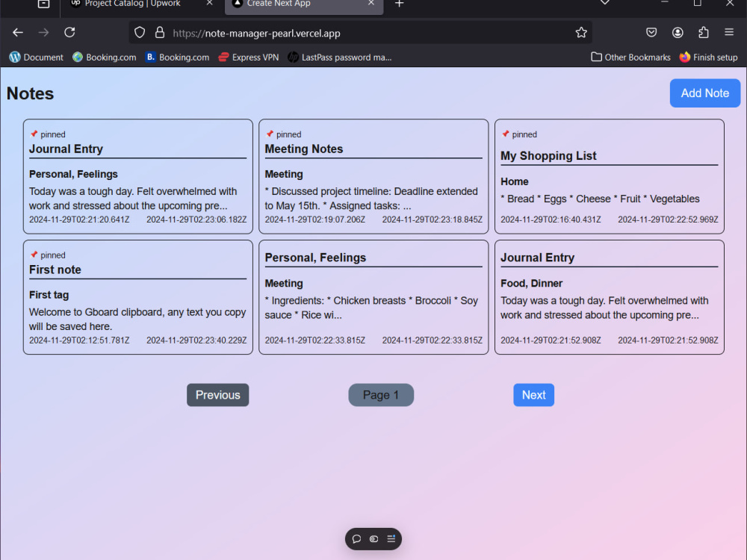Click the pin icon on Meeting Notes card
Viewport: 747px width, 560px height.
click(x=270, y=134)
